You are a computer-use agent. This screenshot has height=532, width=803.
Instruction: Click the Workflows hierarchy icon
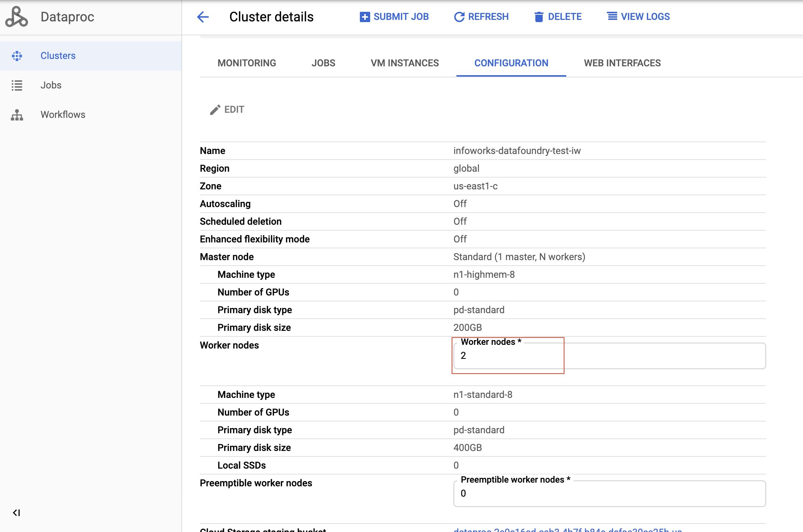pyautogui.click(x=17, y=115)
